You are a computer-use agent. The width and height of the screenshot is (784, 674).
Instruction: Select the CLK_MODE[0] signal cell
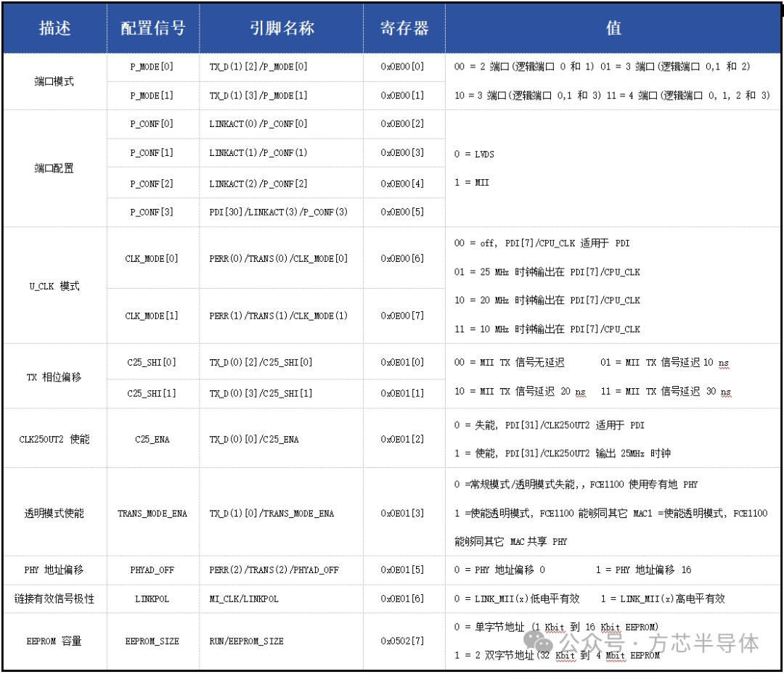point(152,258)
